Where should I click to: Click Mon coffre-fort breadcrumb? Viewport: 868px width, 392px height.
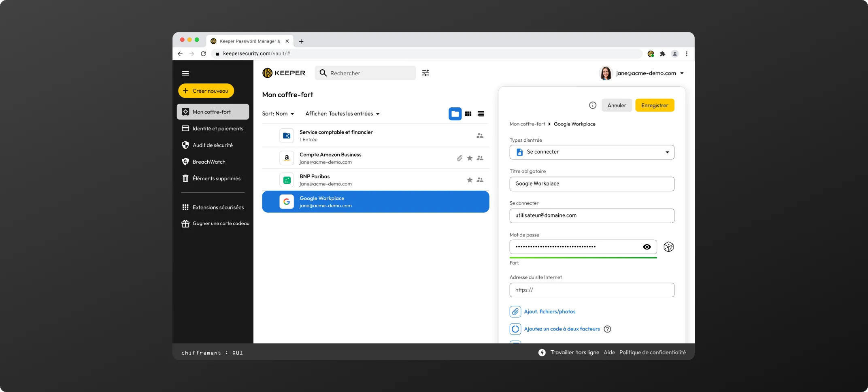527,124
